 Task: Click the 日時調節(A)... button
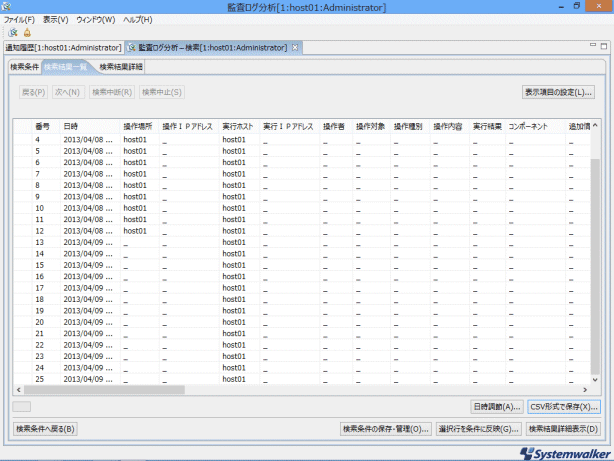[496, 407]
